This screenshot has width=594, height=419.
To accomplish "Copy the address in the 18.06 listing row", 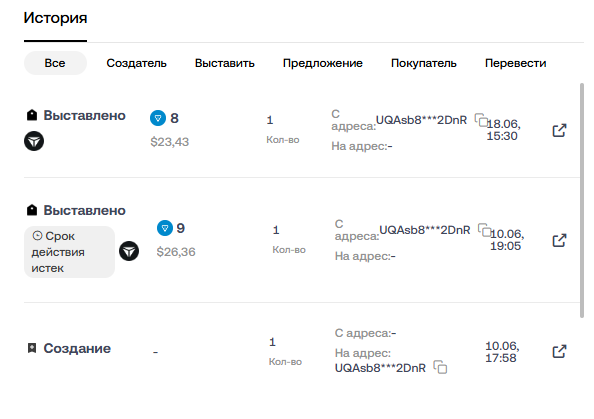I will coord(481,120).
